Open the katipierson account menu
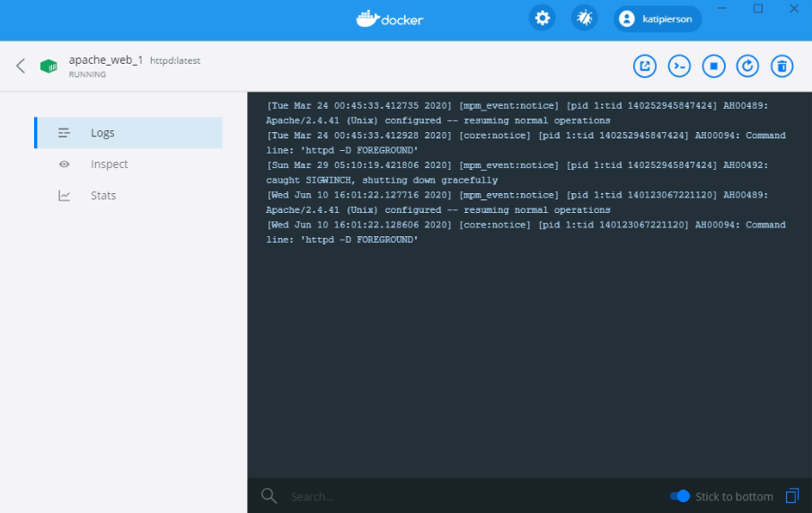 point(658,18)
